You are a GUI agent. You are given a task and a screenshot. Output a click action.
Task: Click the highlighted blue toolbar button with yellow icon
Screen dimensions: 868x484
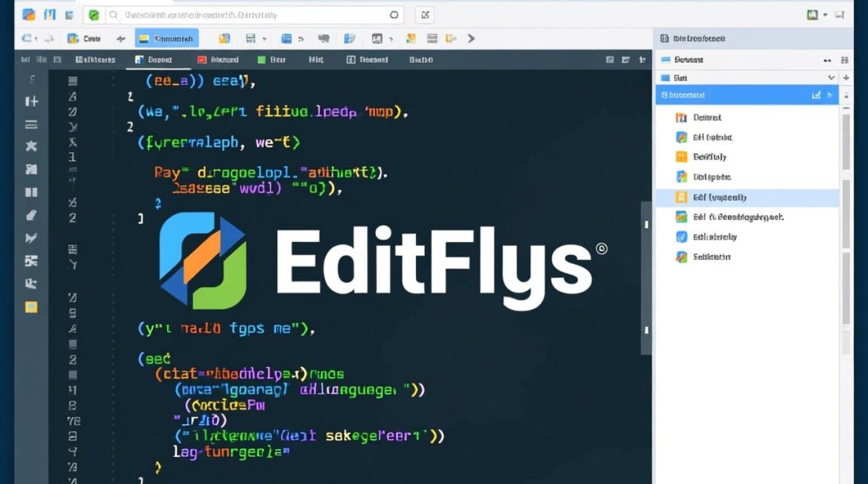167,39
